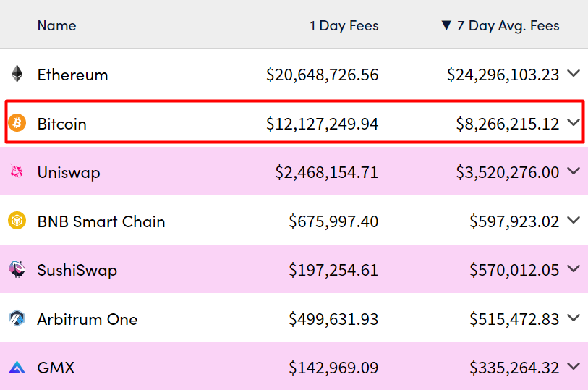
Task: Expand the BNB Smart Chain row chevron
Action: click(x=574, y=221)
